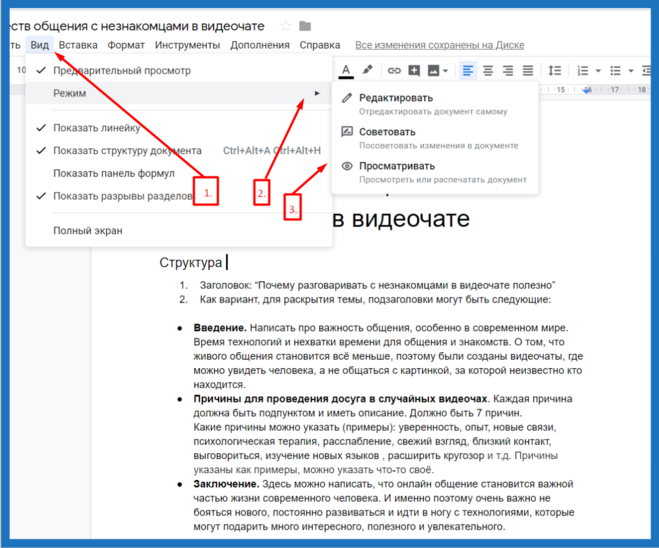Toggle the Показать линейку option
Screen dimensions: 659x548
[97, 128]
